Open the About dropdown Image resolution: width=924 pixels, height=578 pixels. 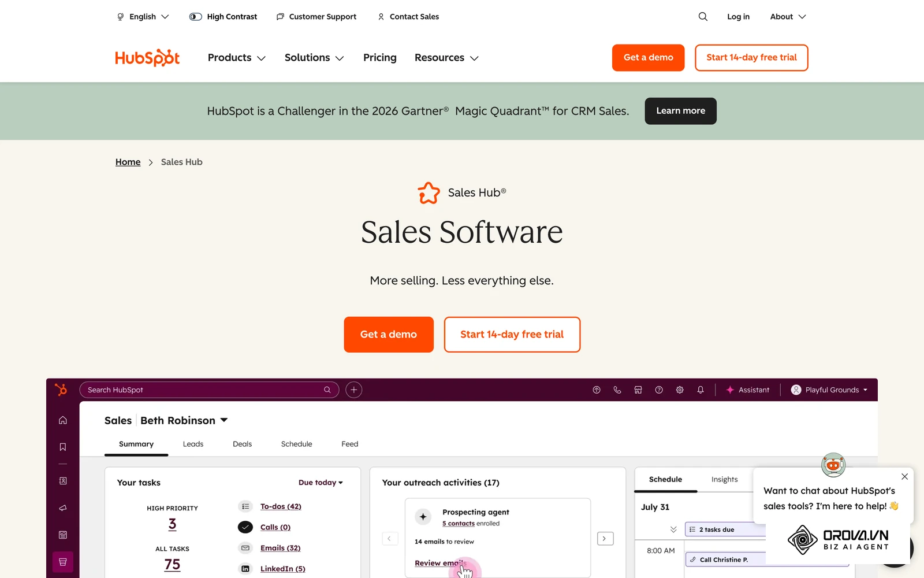[788, 17]
